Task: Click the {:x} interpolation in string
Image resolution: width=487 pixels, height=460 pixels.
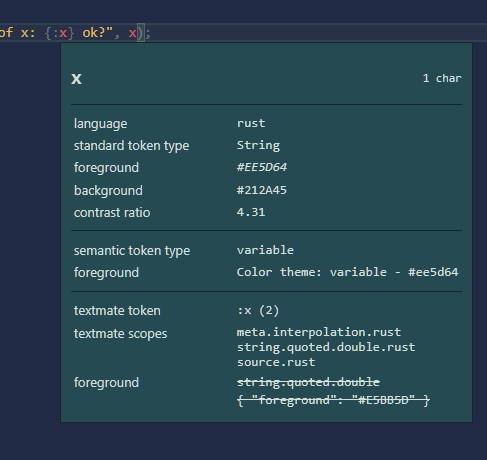Action: (59, 33)
